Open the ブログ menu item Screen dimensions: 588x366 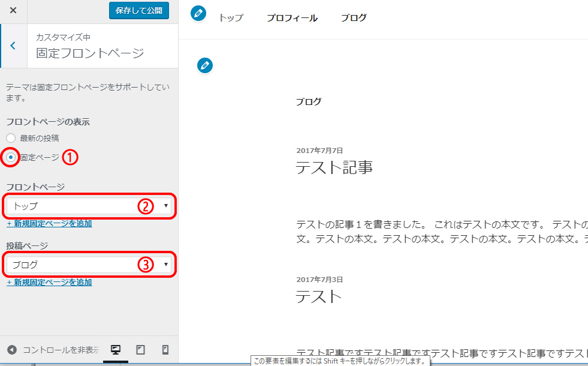[354, 18]
